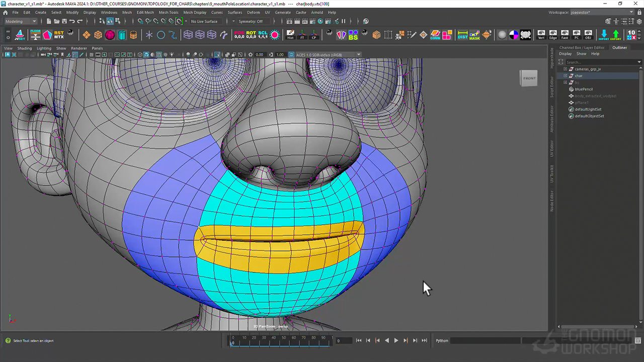Click the cyan cylinder shelf icon
The height and width of the screenshot is (362, 644).
pos(122,35)
